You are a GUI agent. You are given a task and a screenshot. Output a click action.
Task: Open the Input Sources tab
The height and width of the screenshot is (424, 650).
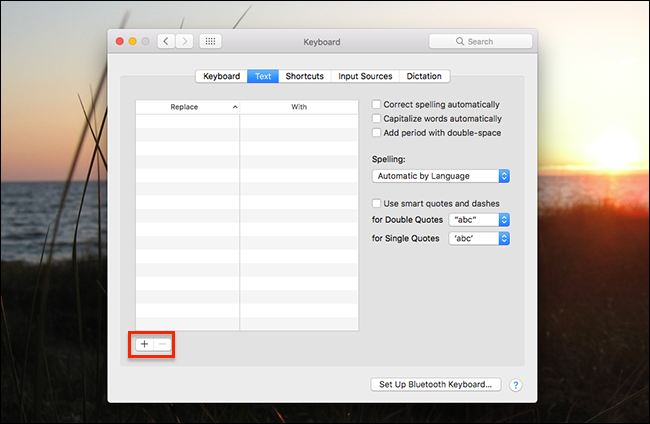[365, 76]
